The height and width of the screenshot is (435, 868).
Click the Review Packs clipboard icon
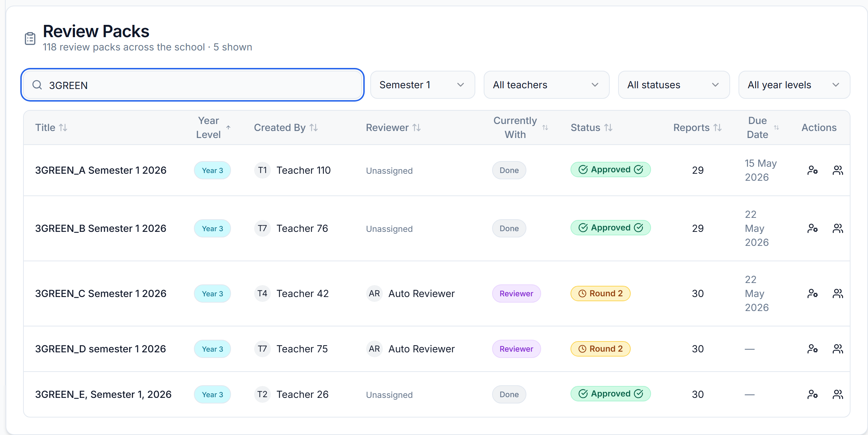[x=30, y=39]
